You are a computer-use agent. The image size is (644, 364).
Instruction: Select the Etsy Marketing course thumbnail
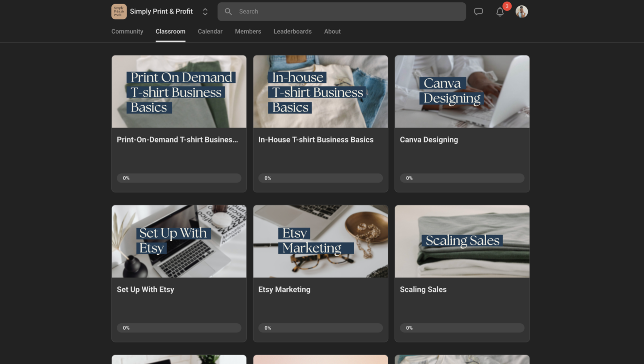pyautogui.click(x=320, y=241)
